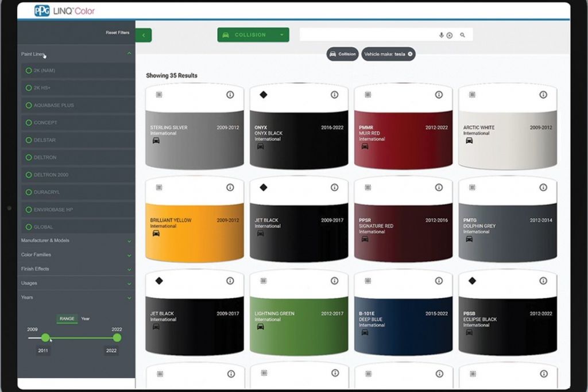Open info for Brilliant Yellow card
Viewport: 588px width, 392px height.
point(230,187)
